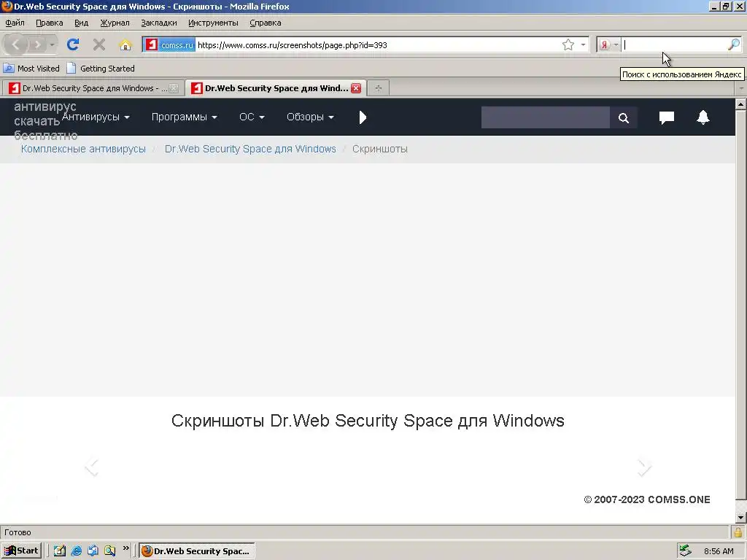Expand the Обзоры site menu
The width and height of the screenshot is (747, 560).
click(310, 117)
